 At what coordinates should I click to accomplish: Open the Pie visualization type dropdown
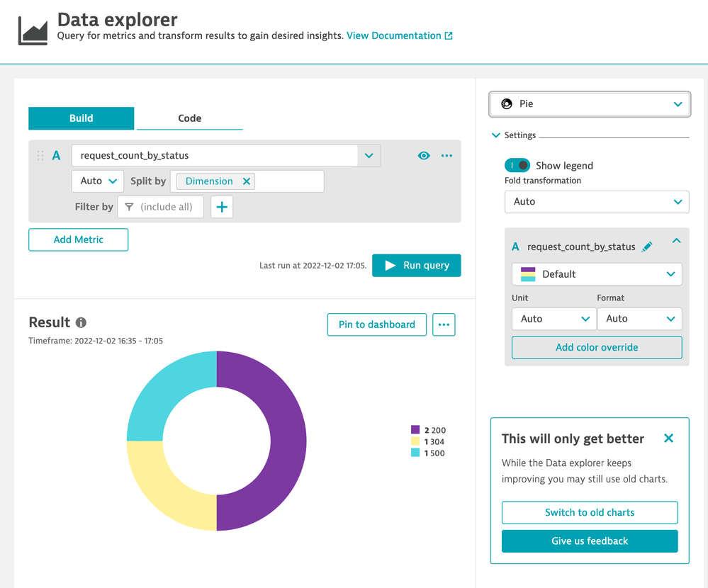590,104
